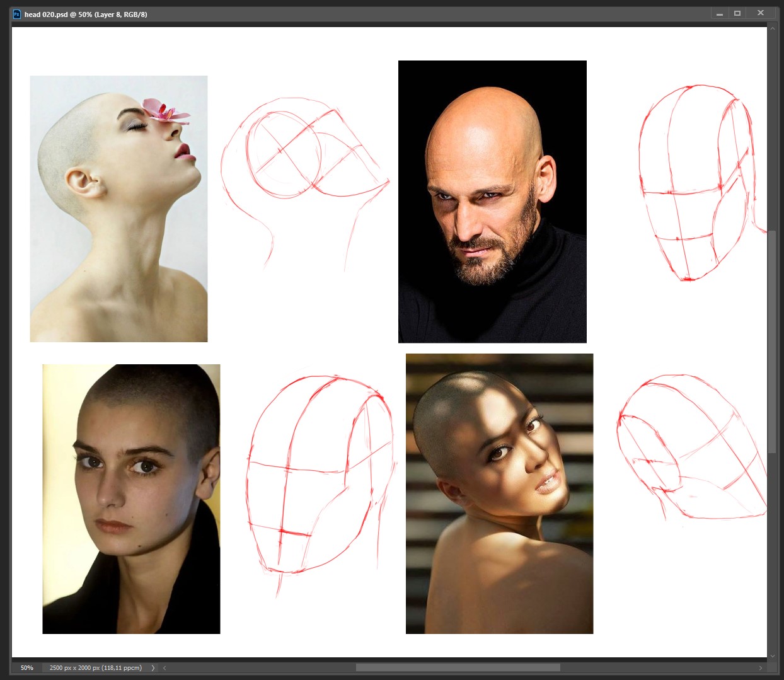Click the sunlit woman looking over shoulder photo

point(499,493)
